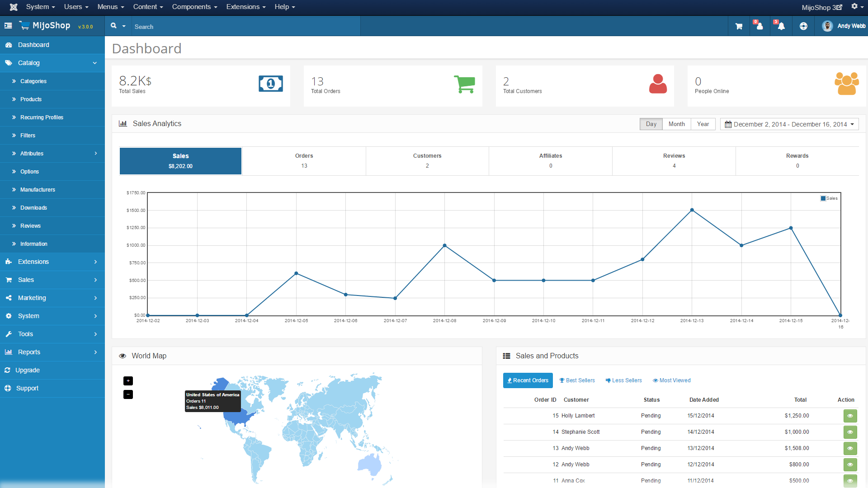Select the Reviews analytics tab

674,161
